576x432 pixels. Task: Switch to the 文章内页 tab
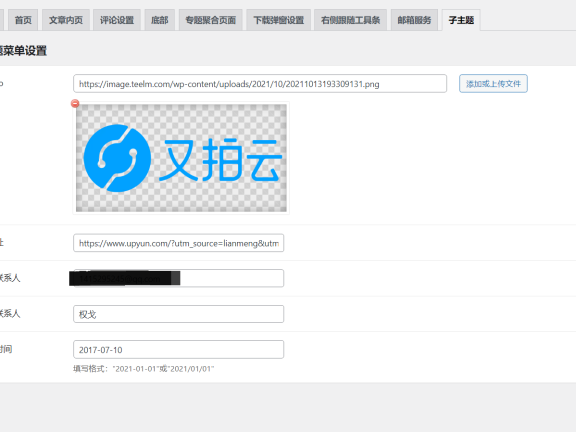coord(66,20)
